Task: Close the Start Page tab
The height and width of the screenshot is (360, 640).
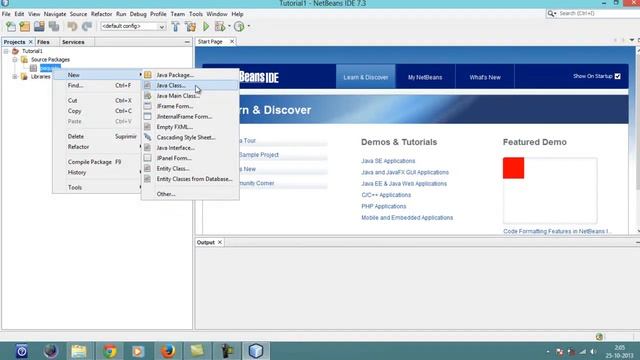Action: coord(232,42)
